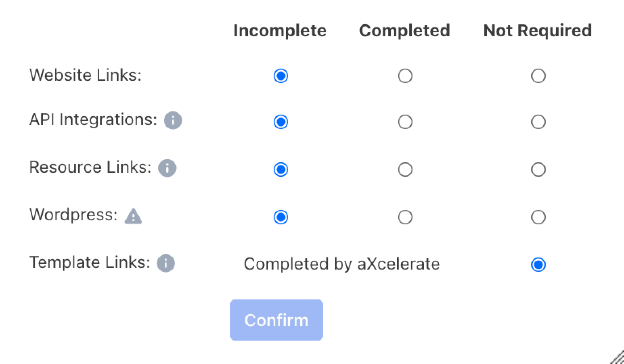
Task: Set Resource Links to Not Required
Action: (538, 169)
